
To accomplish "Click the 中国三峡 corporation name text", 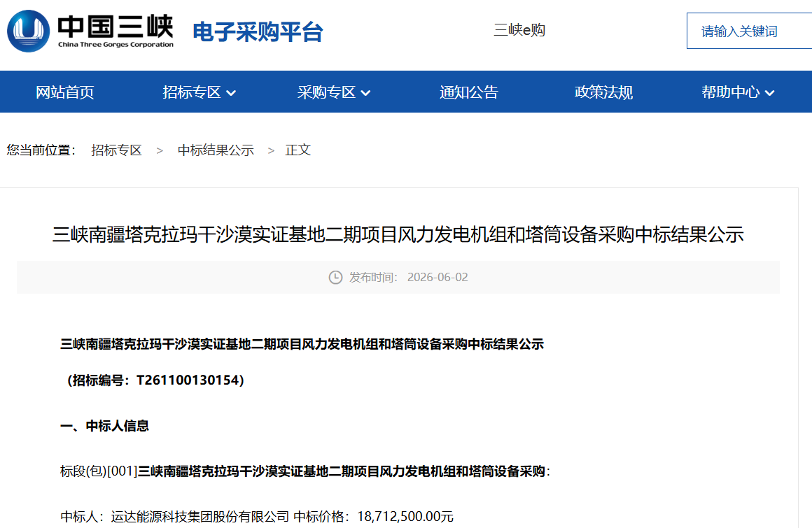I will (115, 27).
